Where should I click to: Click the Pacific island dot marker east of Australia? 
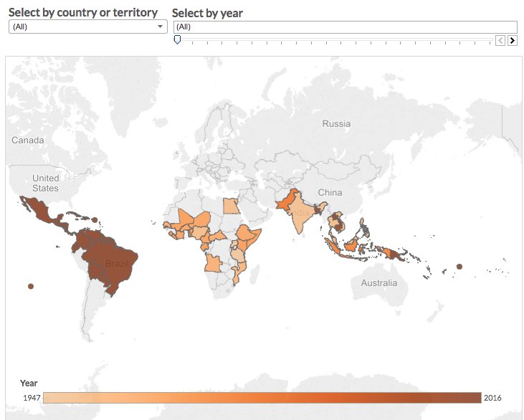tap(459, 267)
